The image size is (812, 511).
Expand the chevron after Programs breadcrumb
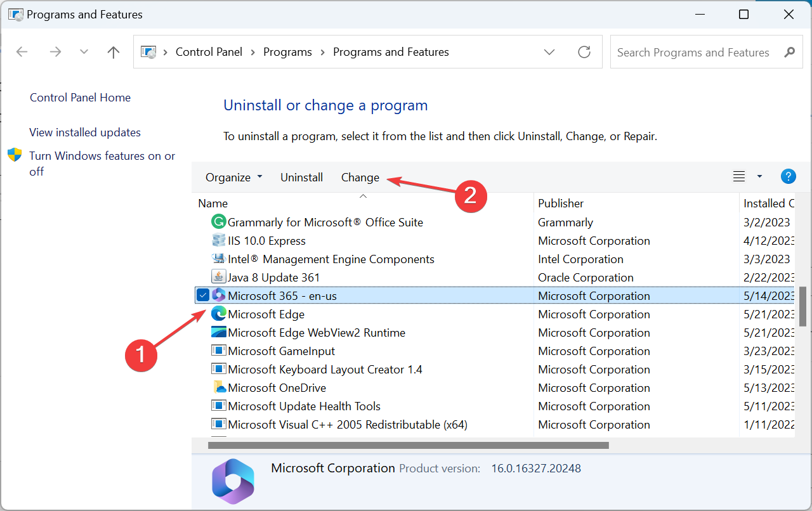coord(322,52)
